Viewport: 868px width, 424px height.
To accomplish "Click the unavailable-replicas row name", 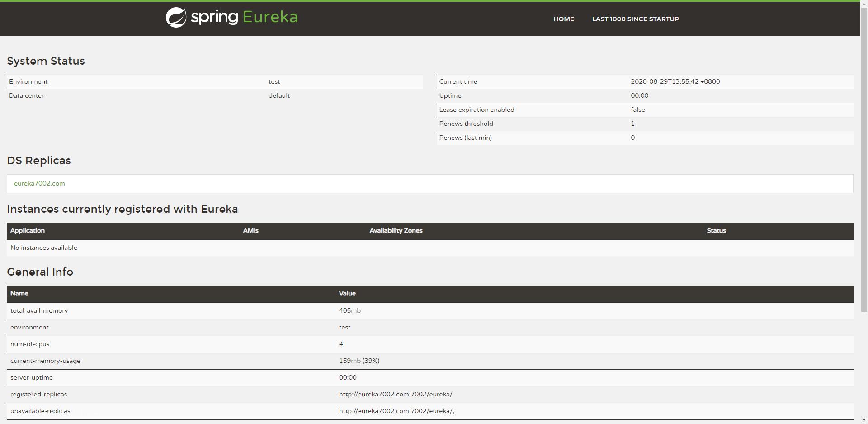I will (40, 411).
